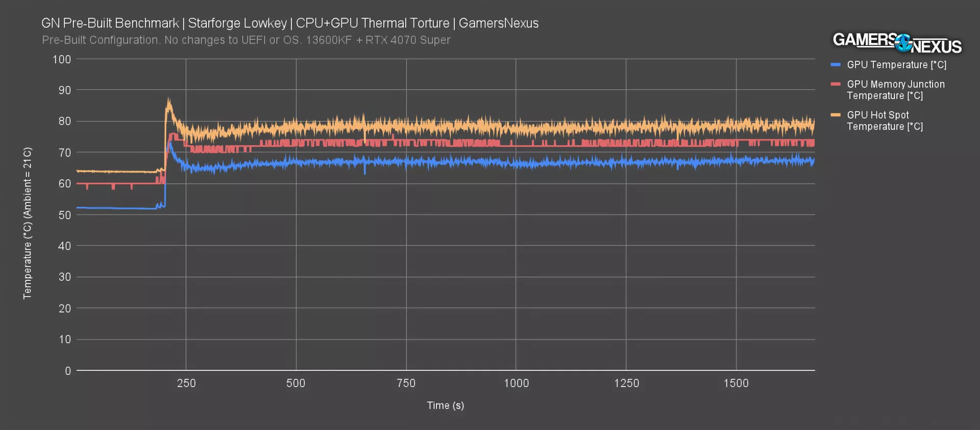Click the 0 label on the y-axis
The height and width of the screenshot is (430, 980).
click(68, 371)
